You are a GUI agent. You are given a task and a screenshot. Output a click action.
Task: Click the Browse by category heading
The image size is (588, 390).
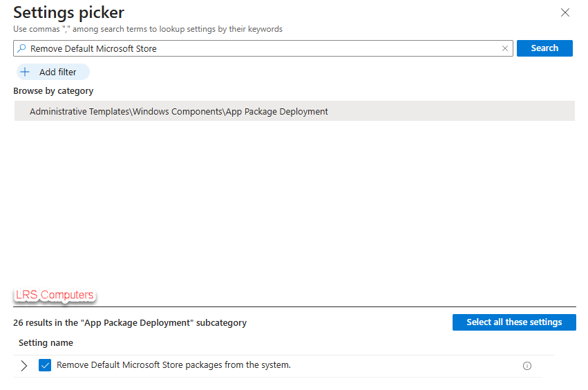coord(53,91)
